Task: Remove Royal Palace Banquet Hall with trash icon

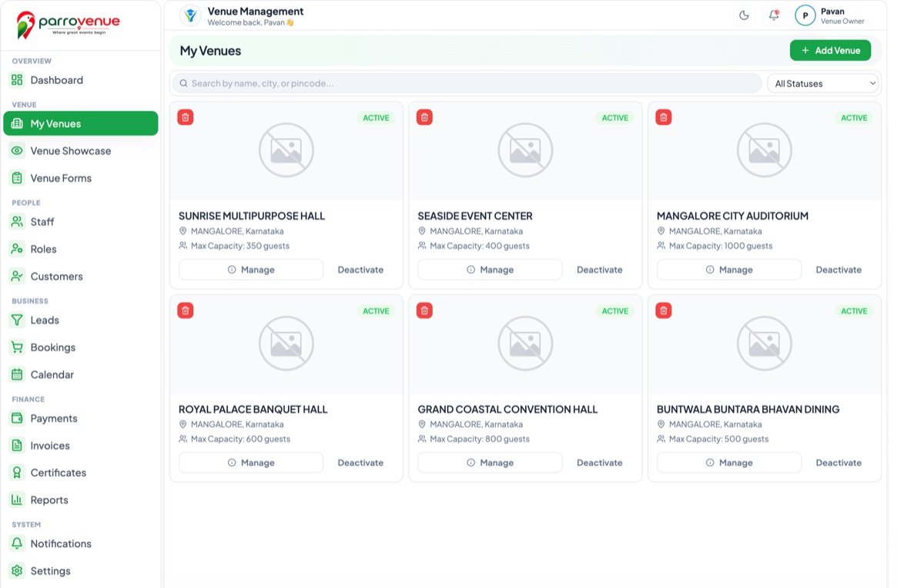Action: pos(186,311)
